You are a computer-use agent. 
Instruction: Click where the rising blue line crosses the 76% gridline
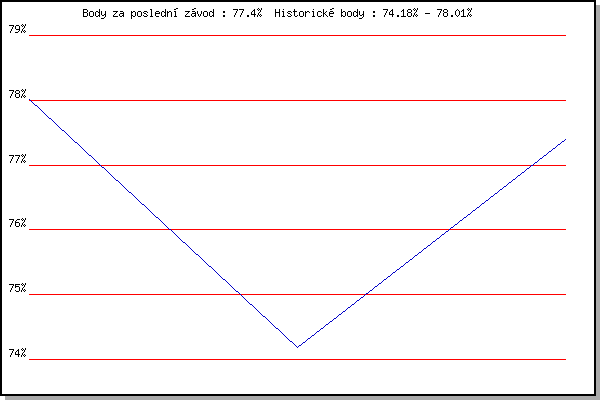coord(449,230)
